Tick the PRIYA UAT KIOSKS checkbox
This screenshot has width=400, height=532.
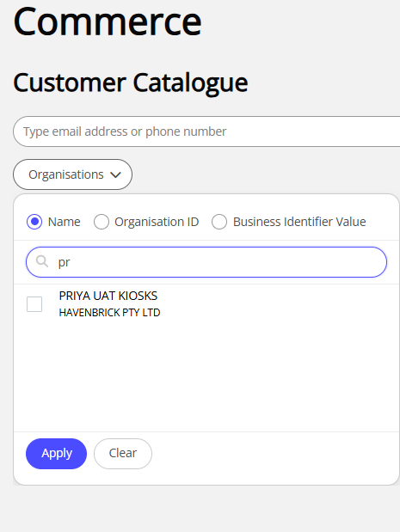tap(34, 304)
